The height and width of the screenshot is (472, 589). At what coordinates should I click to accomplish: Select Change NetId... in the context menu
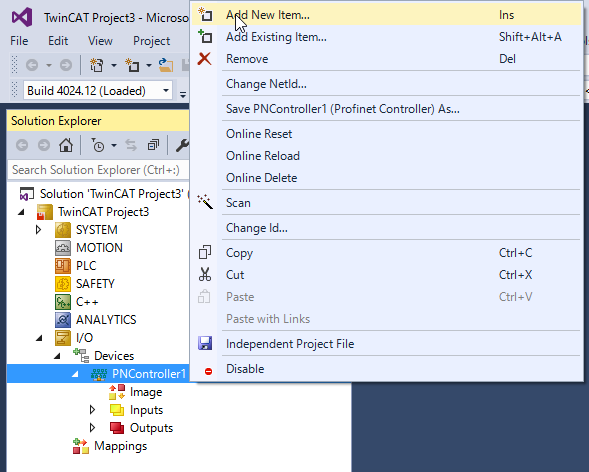[x=387, y=84]
